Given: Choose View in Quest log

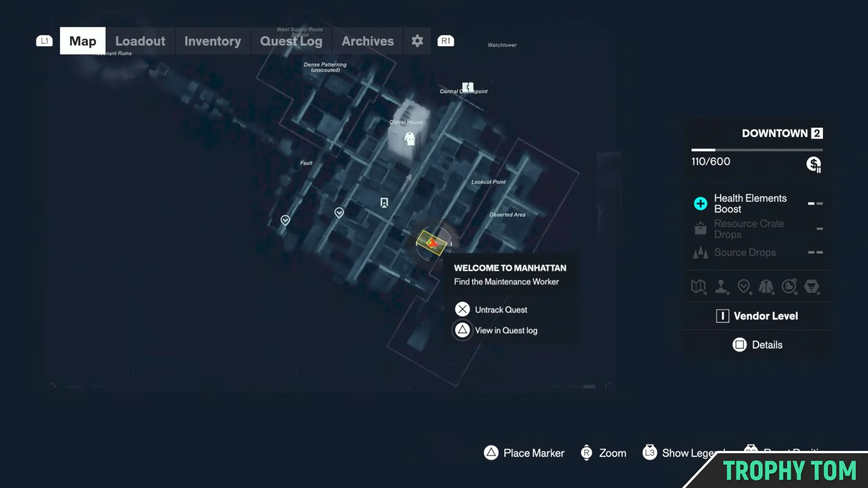Looking at the screenshot, I should (x=506, y=330).
